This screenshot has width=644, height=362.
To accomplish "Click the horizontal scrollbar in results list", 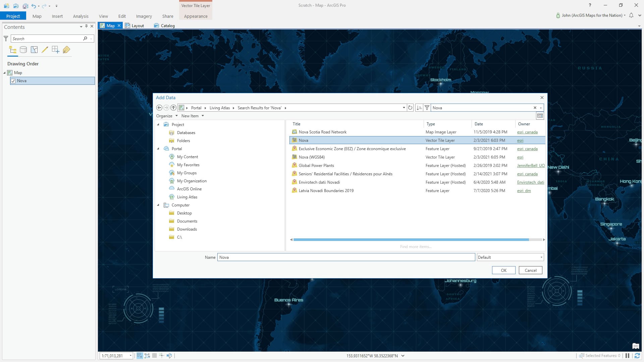I will [411, 240].
